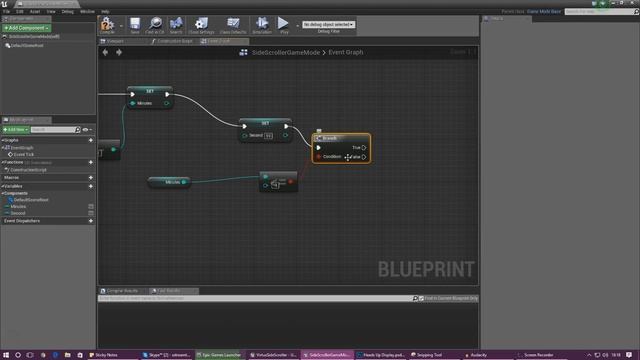640x360 pixels.
Task: Click the Windows Start button
Action: 6,355
